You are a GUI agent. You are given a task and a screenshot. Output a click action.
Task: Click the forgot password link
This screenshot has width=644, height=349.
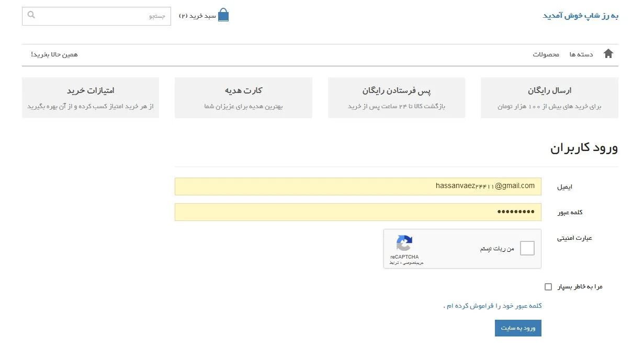(492, 306)
